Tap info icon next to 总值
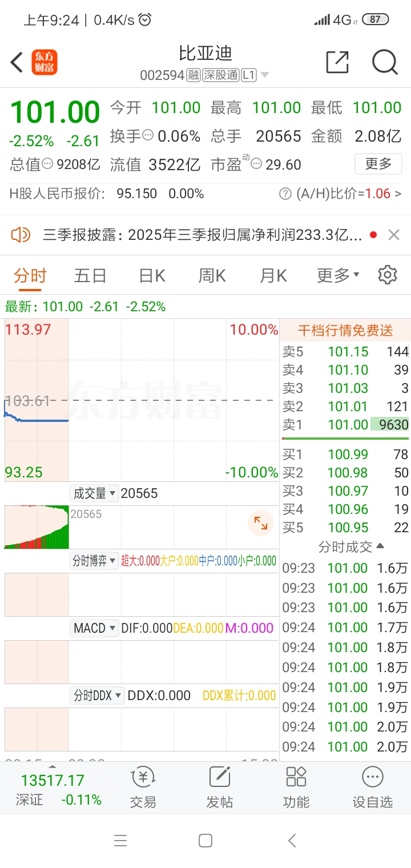 [48, 164]
